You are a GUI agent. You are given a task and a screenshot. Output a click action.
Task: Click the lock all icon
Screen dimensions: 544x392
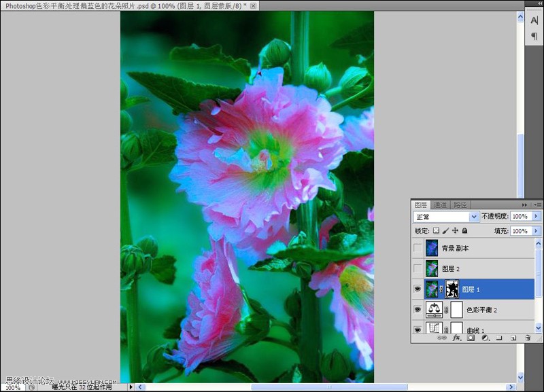[x=463, y=230]
